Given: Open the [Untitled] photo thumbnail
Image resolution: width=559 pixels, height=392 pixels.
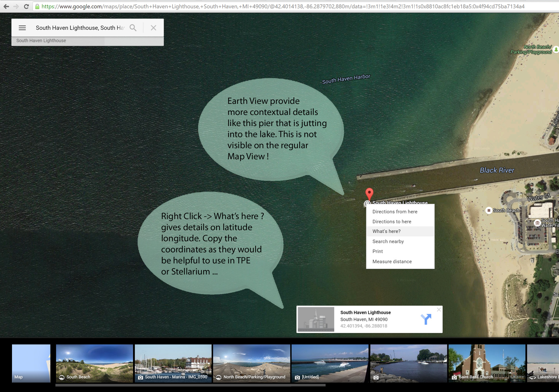Looking at the screenshot, I should 330,363.
